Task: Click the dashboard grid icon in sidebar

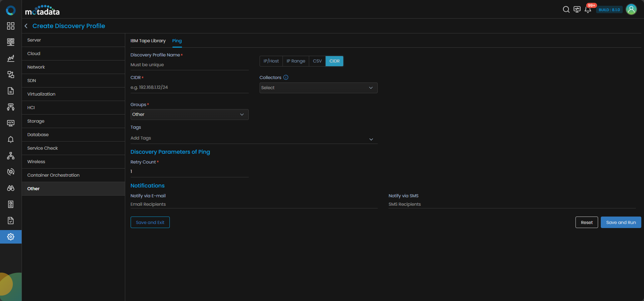Action: pos(11,26)
